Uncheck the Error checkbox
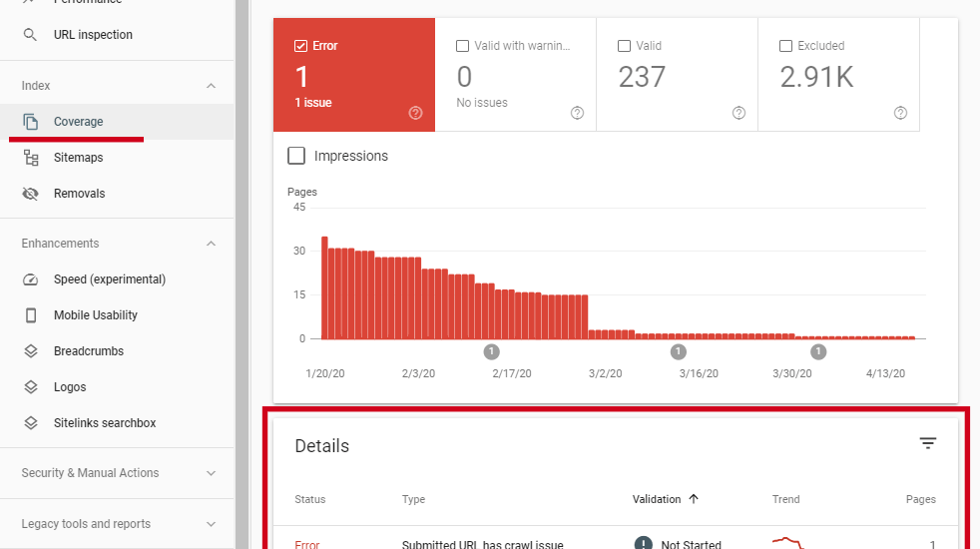 (x=300, y=46)
